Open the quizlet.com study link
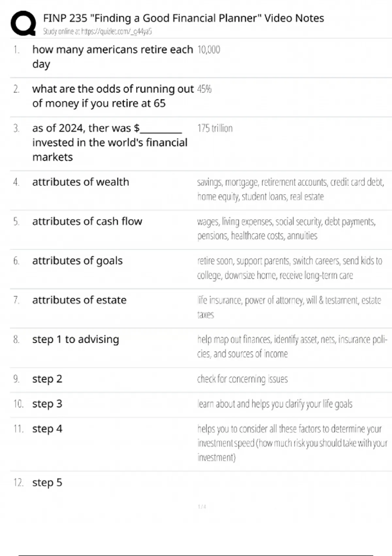Image resolution: width=392 pixels, height=556 pixels. pyautogui.click(x=97, y=32)
